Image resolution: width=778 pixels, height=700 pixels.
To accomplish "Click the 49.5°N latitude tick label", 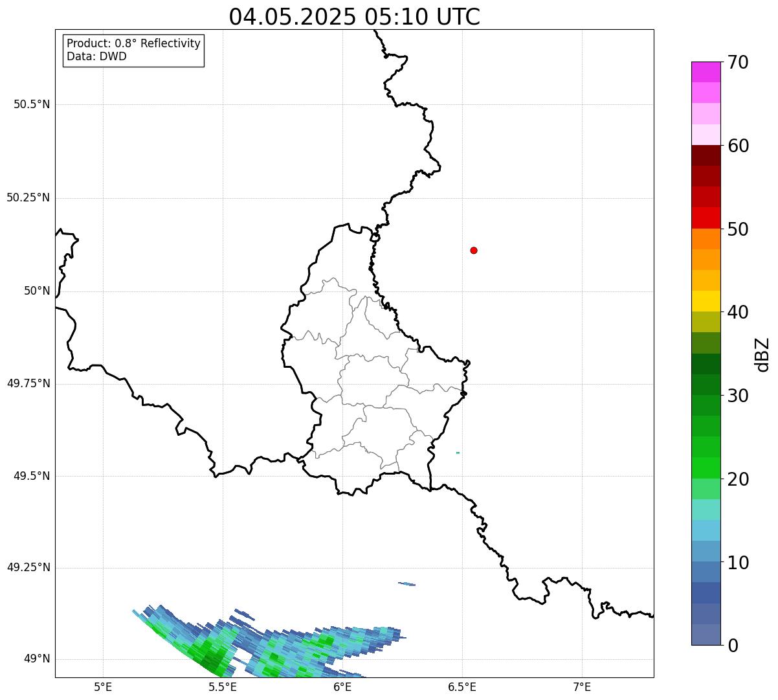I will 32,477.
